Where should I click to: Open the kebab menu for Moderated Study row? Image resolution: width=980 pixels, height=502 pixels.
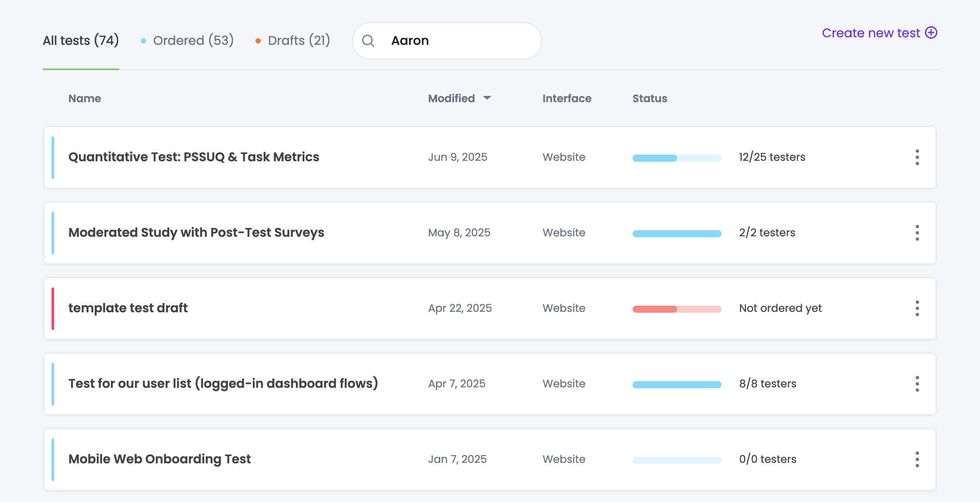pos(917,233)
